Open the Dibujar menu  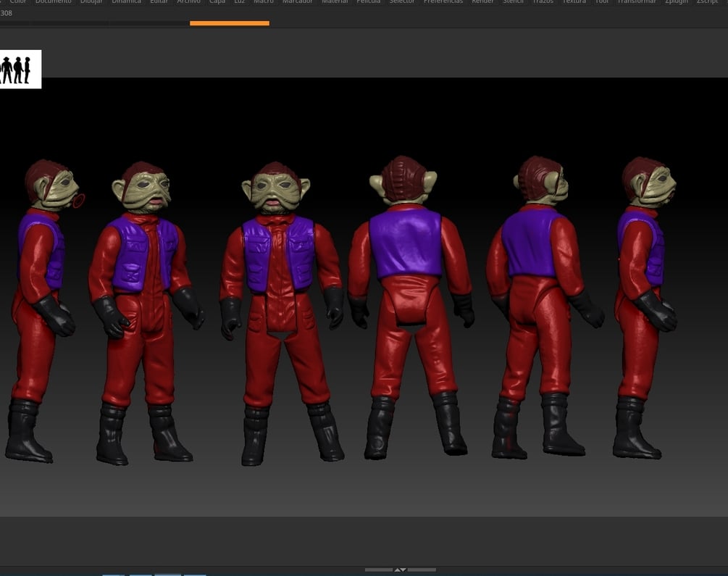(91, 2)
